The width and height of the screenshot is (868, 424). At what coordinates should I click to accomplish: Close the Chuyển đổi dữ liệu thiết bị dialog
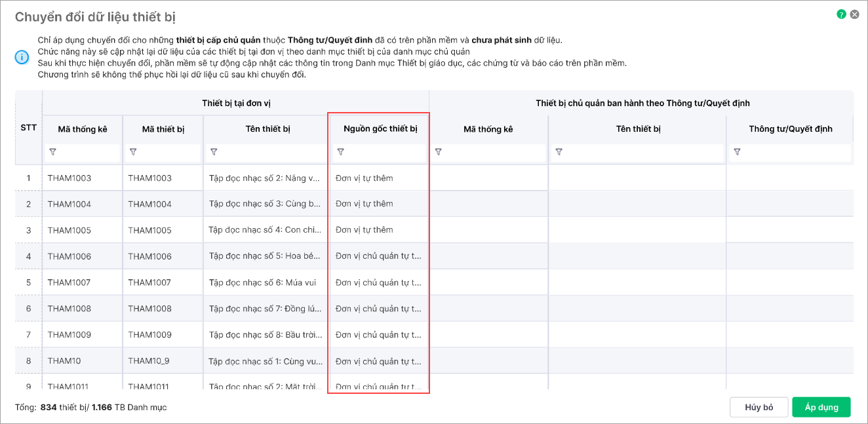(x=854, y=14)
